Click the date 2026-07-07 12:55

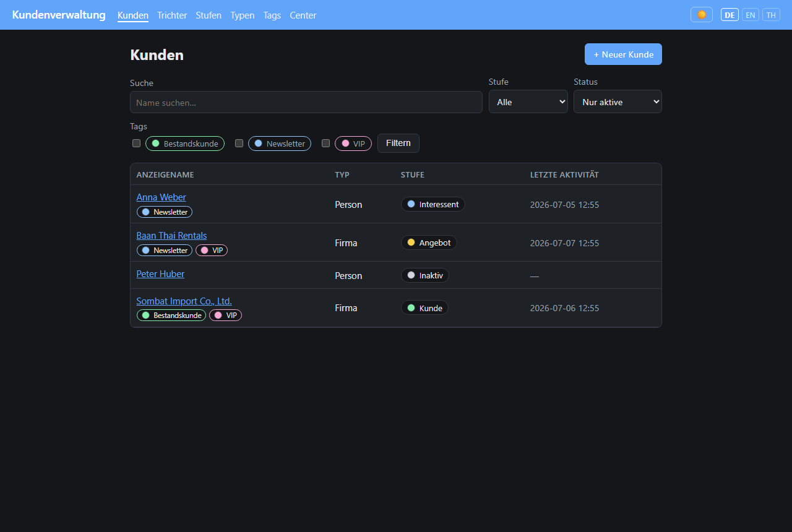564,243
